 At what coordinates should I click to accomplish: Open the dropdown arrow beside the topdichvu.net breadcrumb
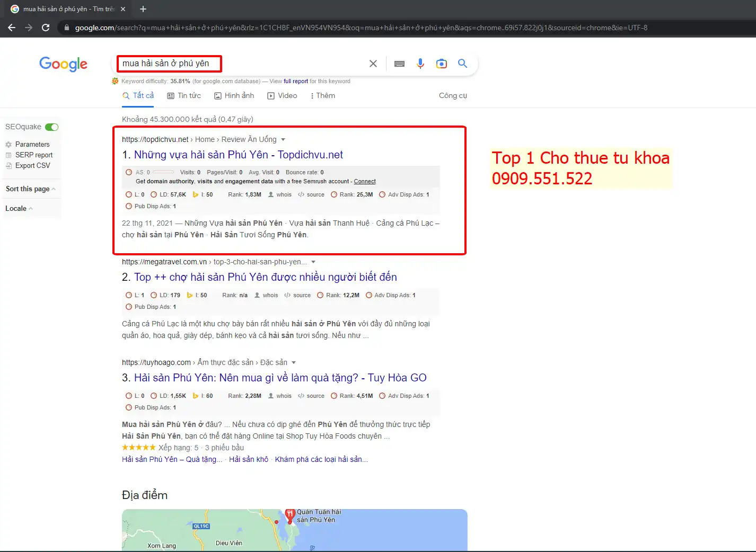coord(283,139)
